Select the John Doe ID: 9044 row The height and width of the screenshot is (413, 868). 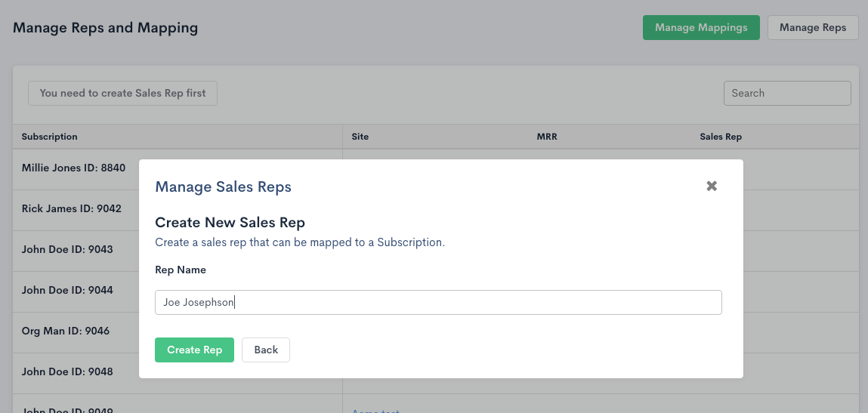(x=67, y=290)
